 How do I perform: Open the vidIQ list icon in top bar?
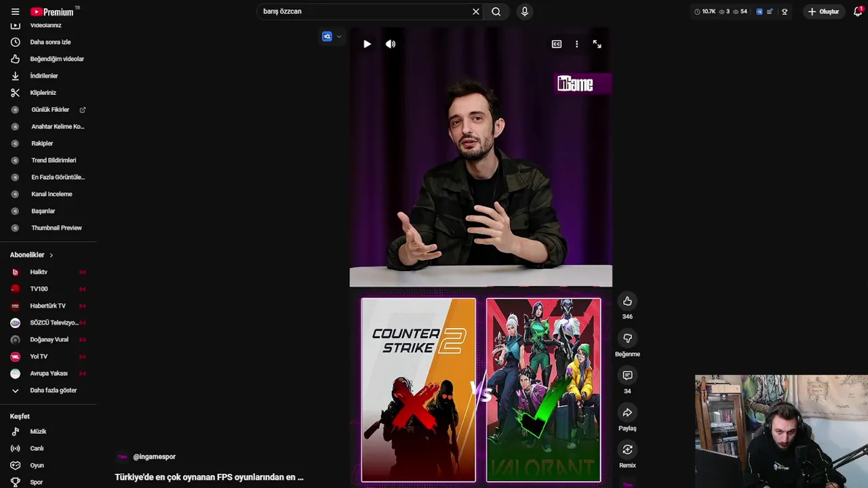pos(770,12)
